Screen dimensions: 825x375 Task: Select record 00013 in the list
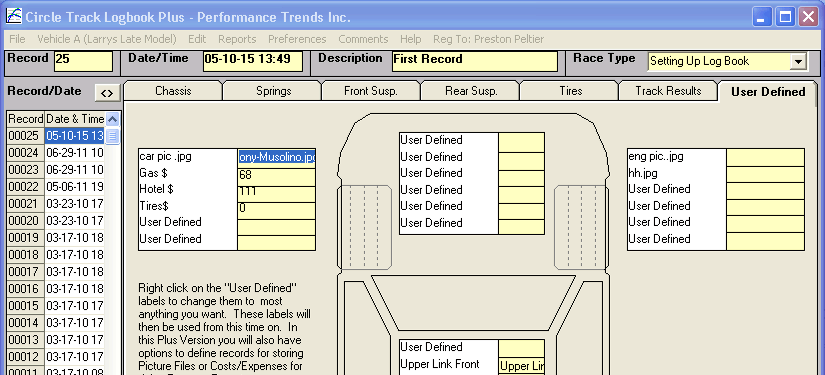click(56, 339)
